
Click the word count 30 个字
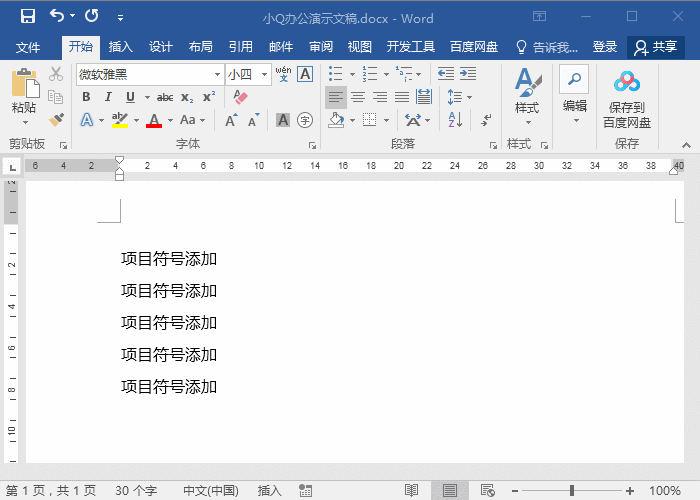point(136,491)
